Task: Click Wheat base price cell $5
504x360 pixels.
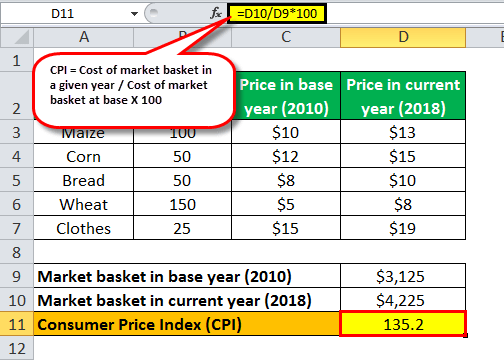Action: pos(286,204)
